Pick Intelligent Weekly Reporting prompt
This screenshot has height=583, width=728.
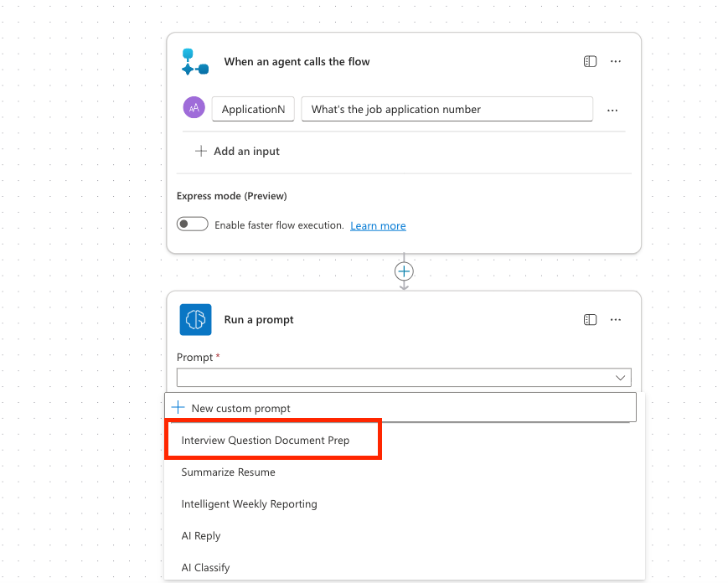coord(249,504)
